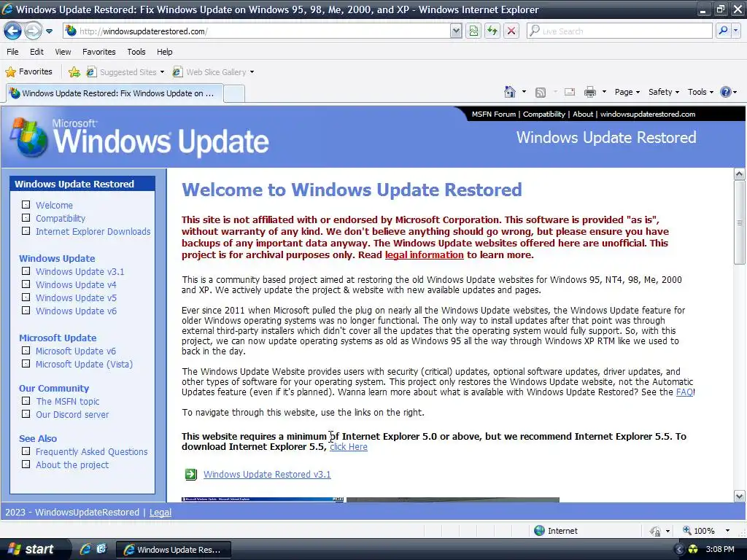The image size is (747, 560).
Task: Open the Tools menu in menu bar
Action: pyautogui.click(x=136, y=52)
